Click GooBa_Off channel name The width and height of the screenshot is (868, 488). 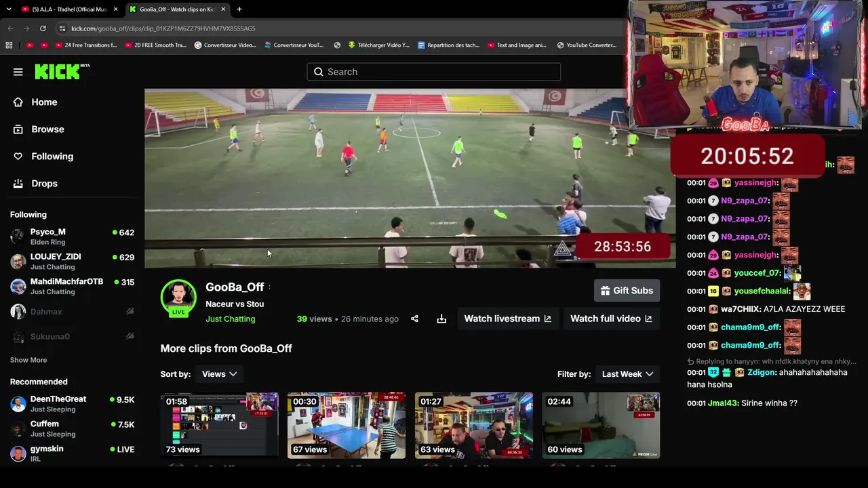point(235,287)
